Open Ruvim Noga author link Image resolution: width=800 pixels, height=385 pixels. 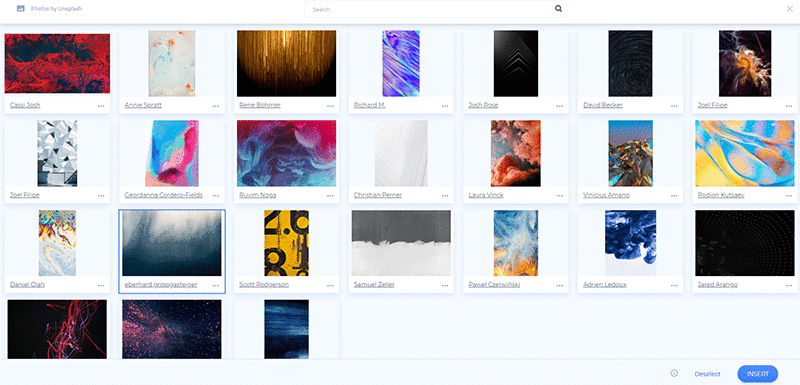(257, 195)
